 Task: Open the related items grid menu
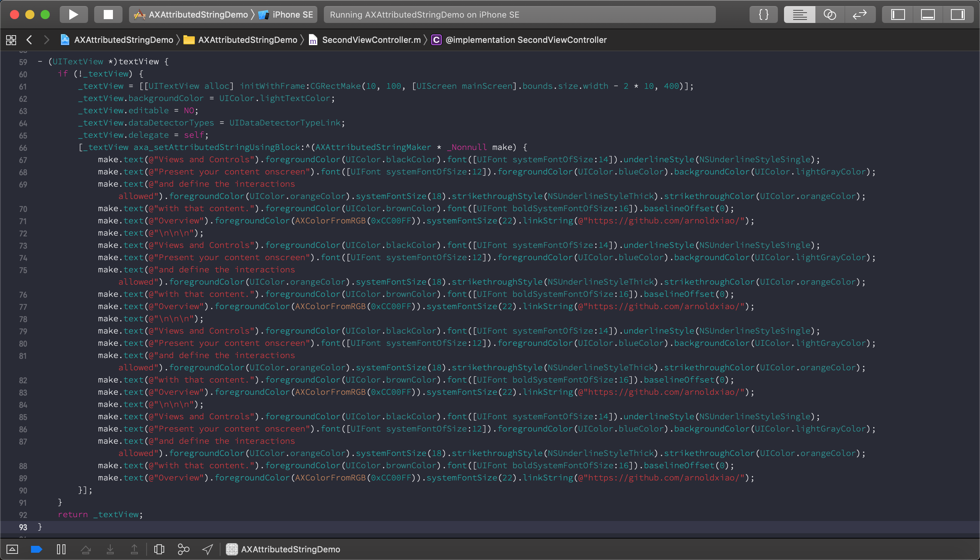coord(11,40)
